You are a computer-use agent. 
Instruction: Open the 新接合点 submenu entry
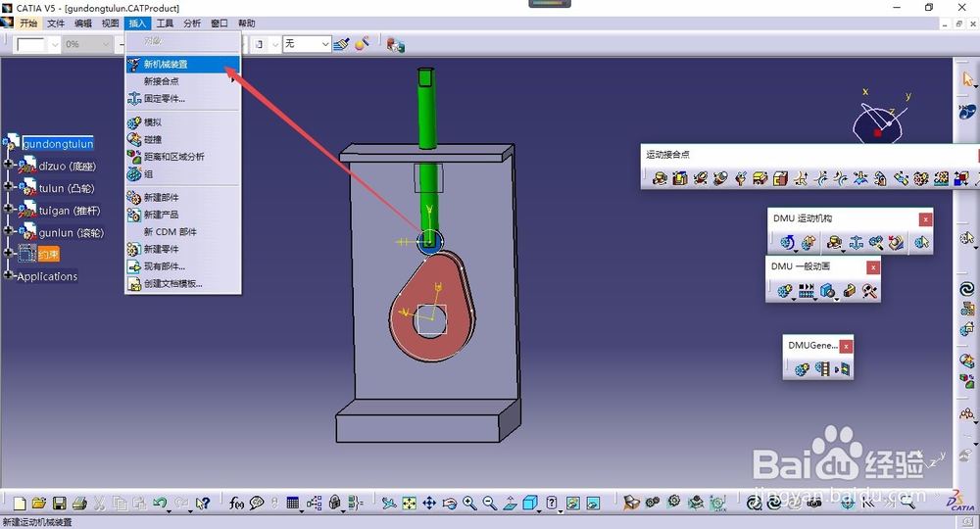(182, 81)
